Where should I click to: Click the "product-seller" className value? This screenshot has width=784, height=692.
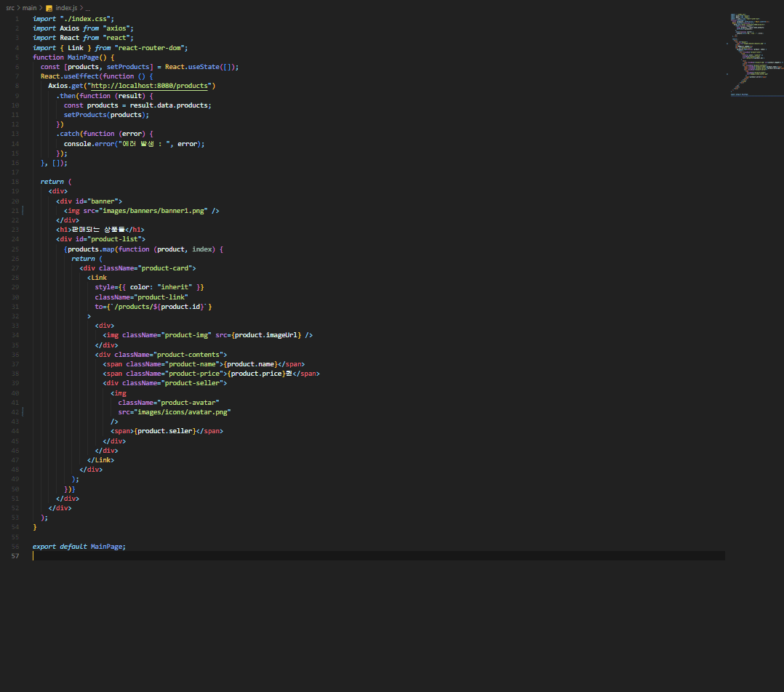pyautogui.click(x=193, y=383)
